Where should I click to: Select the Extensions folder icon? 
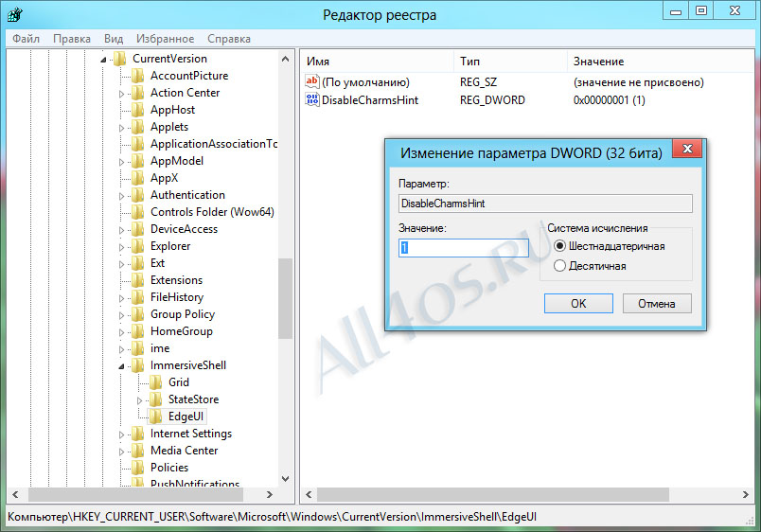coord(138,280)
